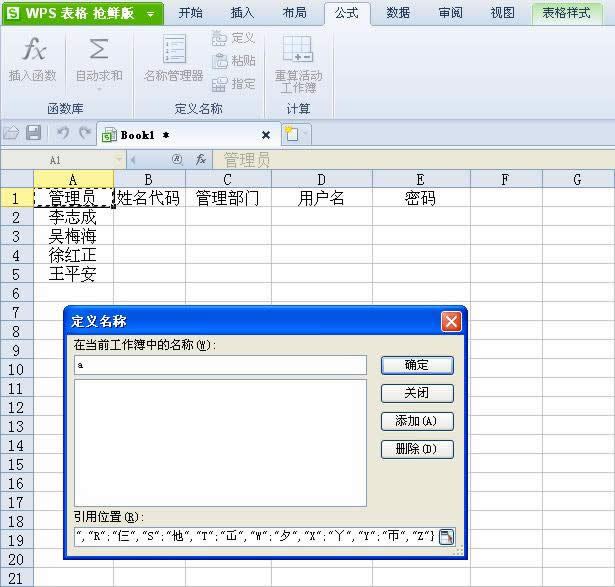Image resolution: width=615 pixels, height=587 pixels.
Task: Click cell containing 徐红正
Action: [x=73, y=255]
